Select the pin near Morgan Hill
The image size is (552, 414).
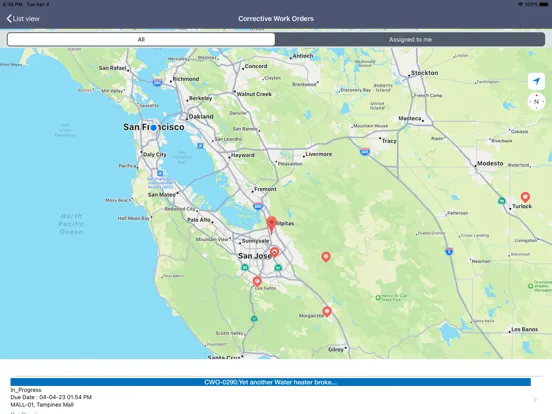coord(327,312)
